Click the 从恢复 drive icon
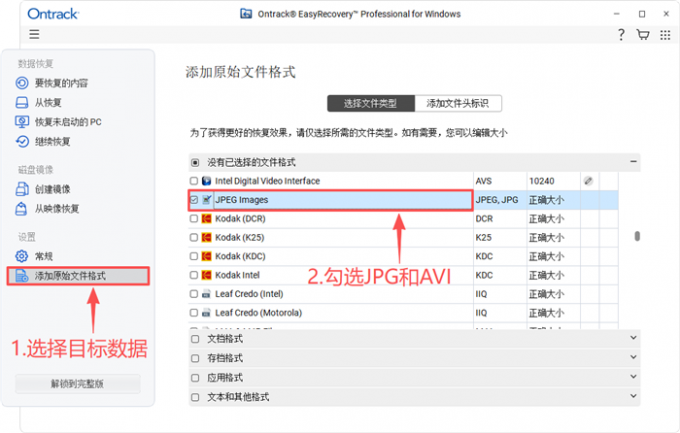 tap(22, 102)
